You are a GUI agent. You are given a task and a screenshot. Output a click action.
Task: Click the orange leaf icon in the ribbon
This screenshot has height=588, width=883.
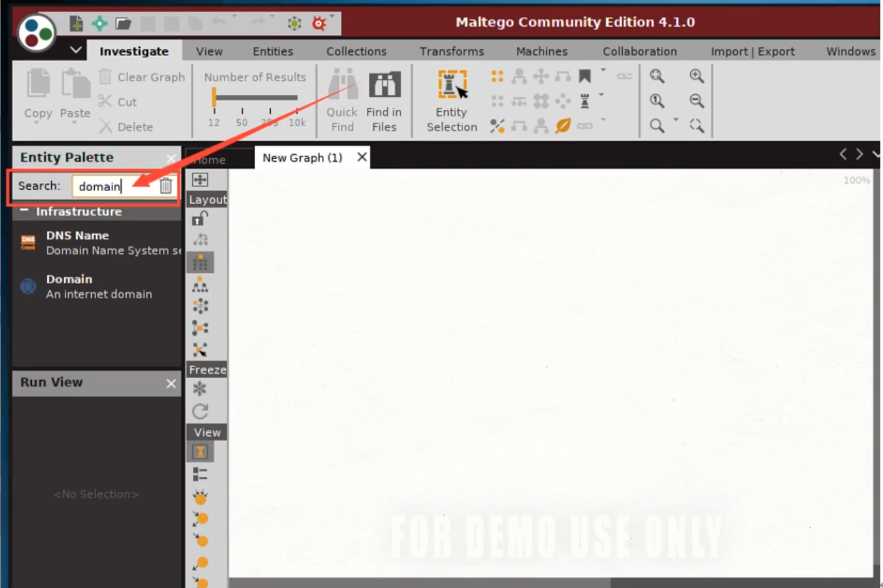(563, 125)
